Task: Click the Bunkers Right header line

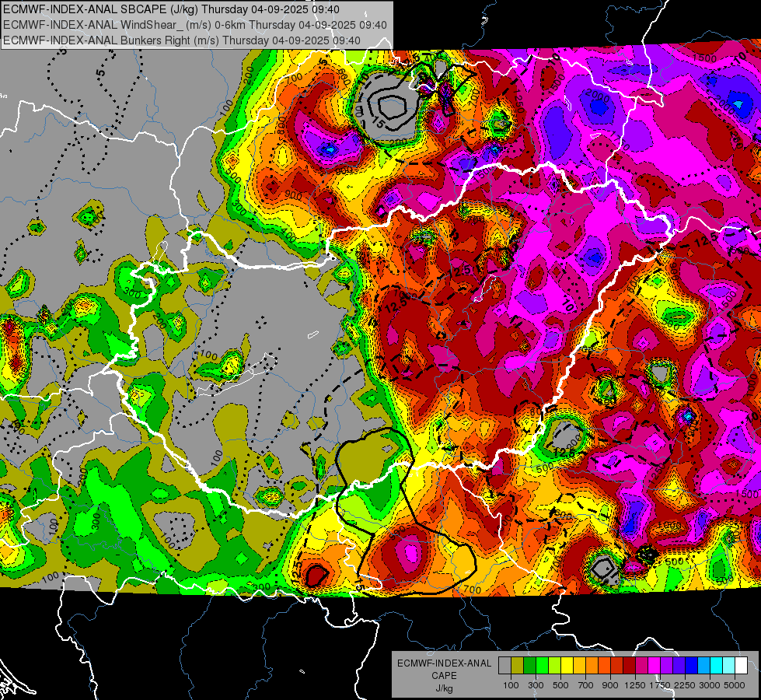Action: pyautogui.click(x=182, y=40)
